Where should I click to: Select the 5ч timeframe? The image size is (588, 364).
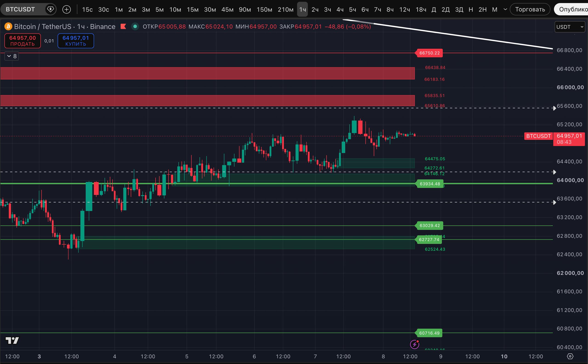(353, 9)
